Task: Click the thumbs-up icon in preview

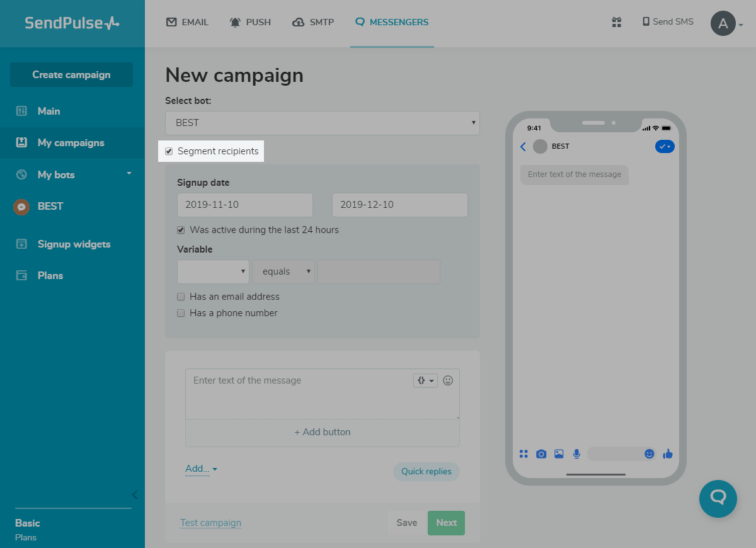Action: point(668,454)
